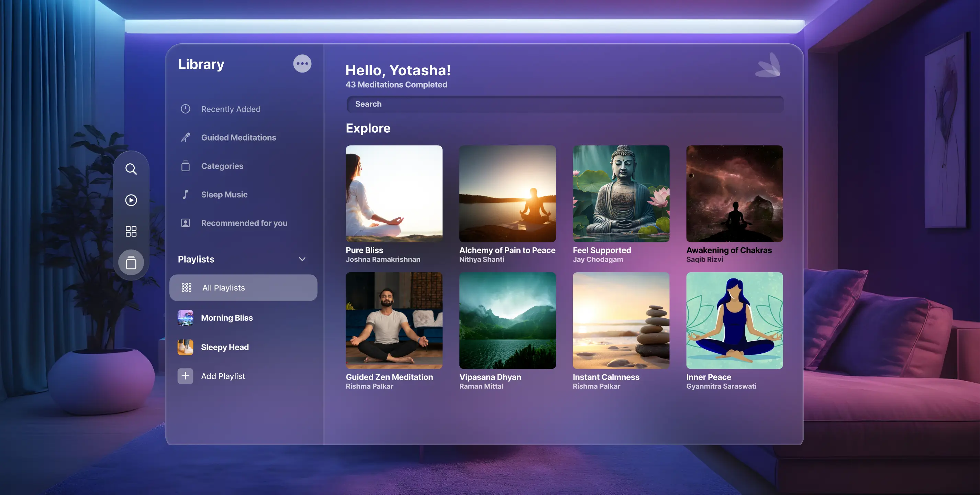Open the Morning Bliss playlist
980x495 pixels.
pos(226,318)
